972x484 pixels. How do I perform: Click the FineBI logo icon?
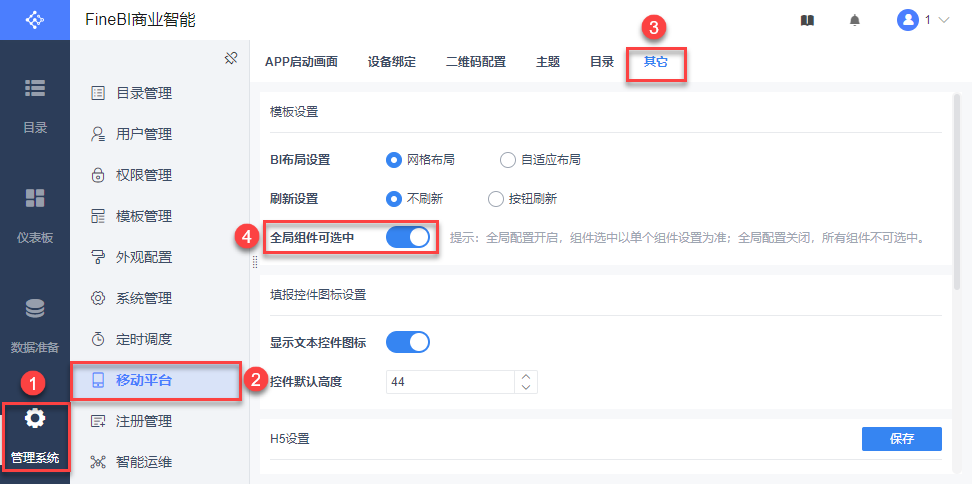click(x=34, y=19)
